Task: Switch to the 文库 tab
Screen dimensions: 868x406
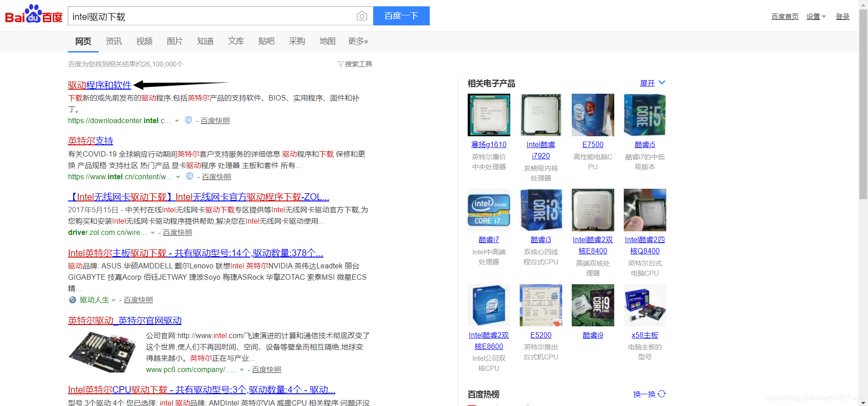Action: [236, 41]
